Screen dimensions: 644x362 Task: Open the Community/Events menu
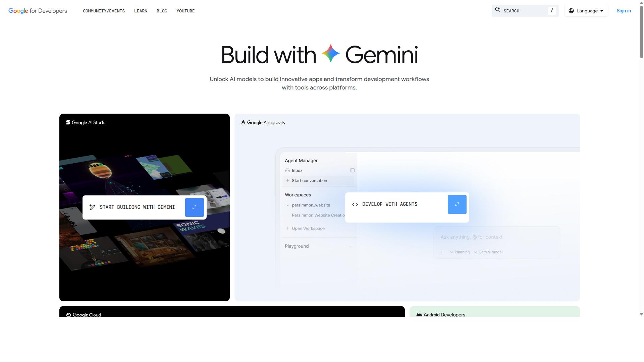coord(104,11)
